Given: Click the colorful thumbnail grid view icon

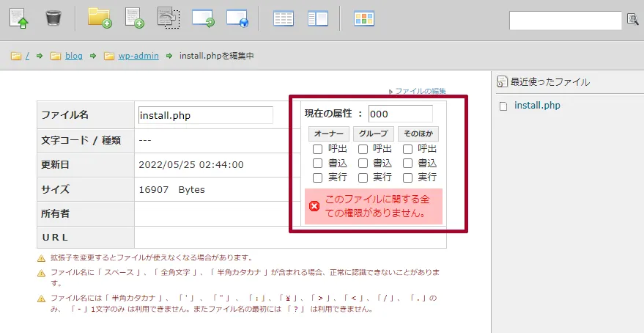Looking at the screenshot, I should (364, 18).
